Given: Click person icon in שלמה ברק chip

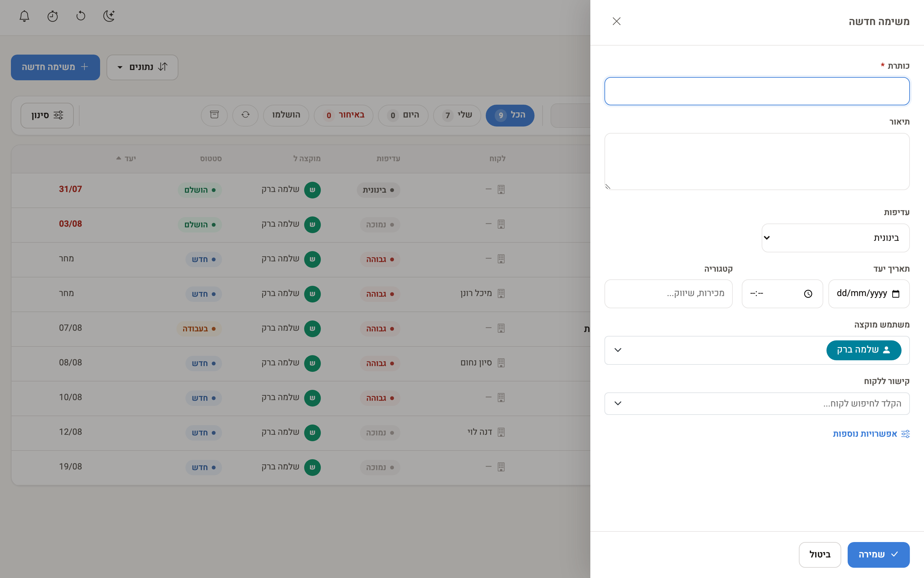Looking at the screenshot, I should click(x=886, y=350).
